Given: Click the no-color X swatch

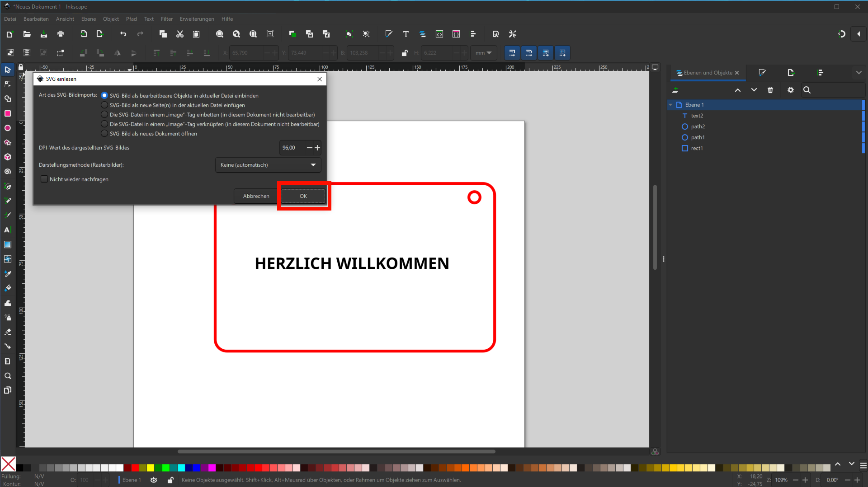Looking at the screenshot, I should [8, 464].
